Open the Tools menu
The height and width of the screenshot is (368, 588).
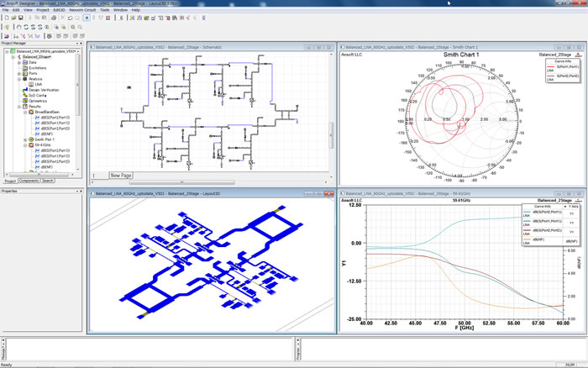105,10
